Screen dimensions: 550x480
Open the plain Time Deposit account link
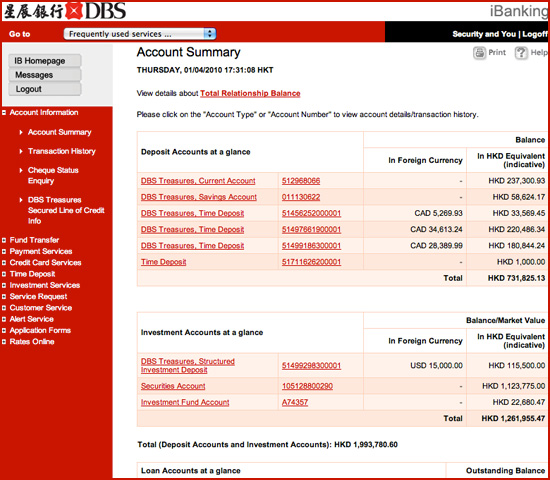(x=163, y=262)
